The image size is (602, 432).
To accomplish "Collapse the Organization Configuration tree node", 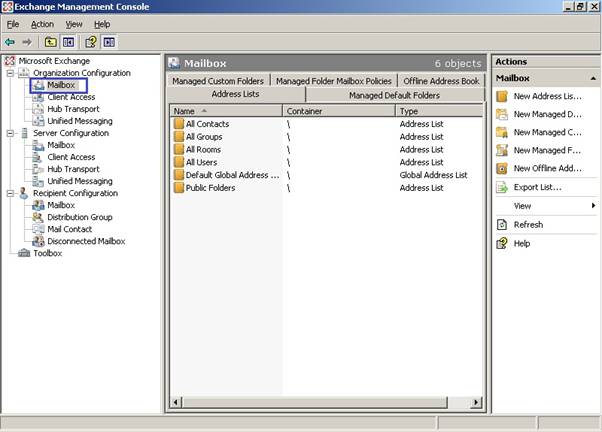I will [x=10, y=73].
